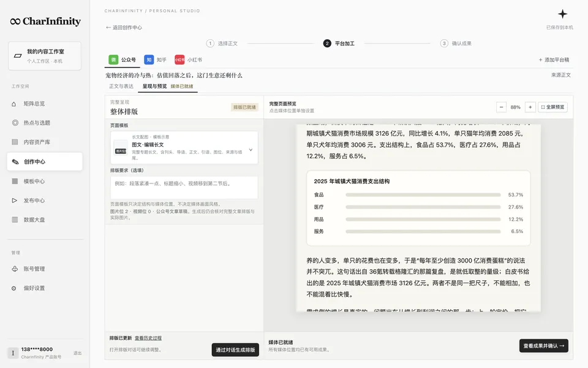Click the 88% zoom value
Image resolution: width=588 pixels, height=368 pixels.
[516, 107]
